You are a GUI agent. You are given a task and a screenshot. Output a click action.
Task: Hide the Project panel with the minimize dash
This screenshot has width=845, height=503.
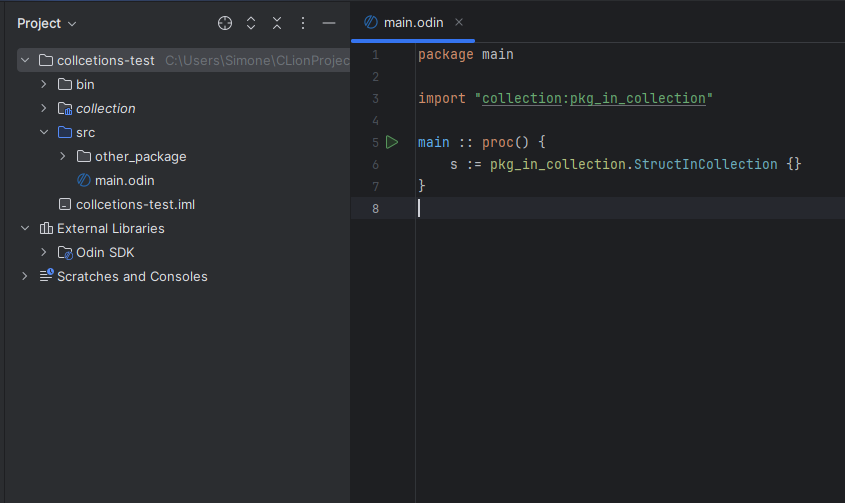(329, 23)
